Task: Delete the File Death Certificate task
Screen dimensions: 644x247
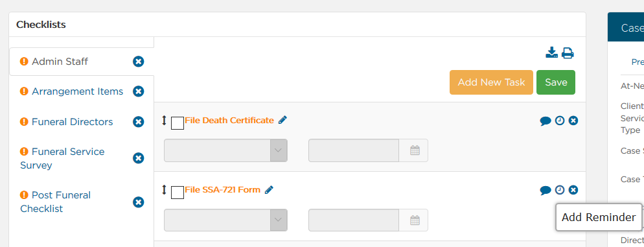Action: click(573, 121)
